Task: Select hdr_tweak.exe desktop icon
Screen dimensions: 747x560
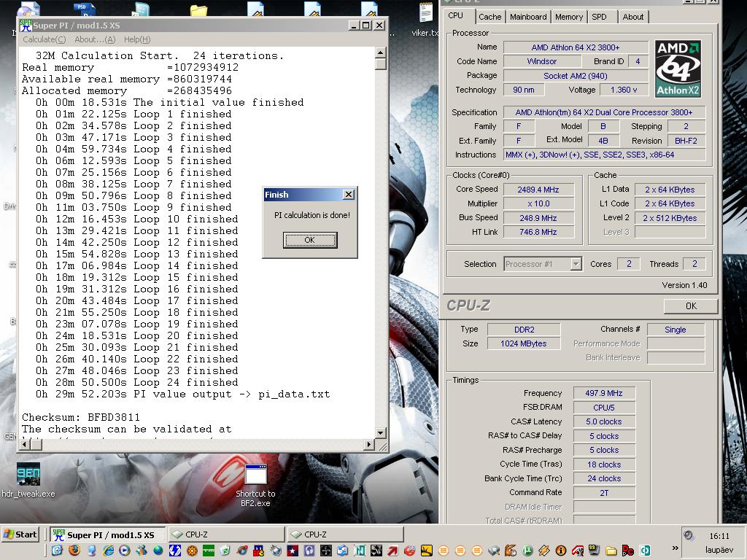Action: pyautogui.click(x=28, y=480)
